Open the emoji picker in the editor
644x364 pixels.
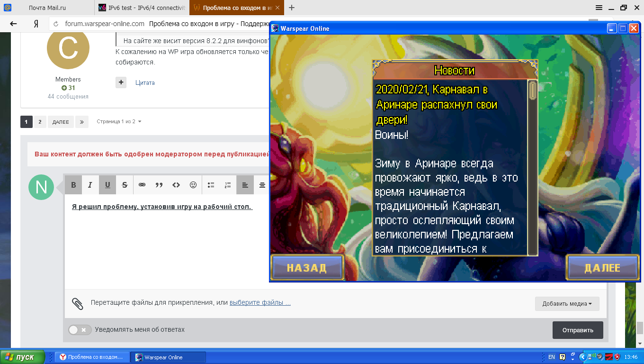pyautogui.click(x=193, y=185)
